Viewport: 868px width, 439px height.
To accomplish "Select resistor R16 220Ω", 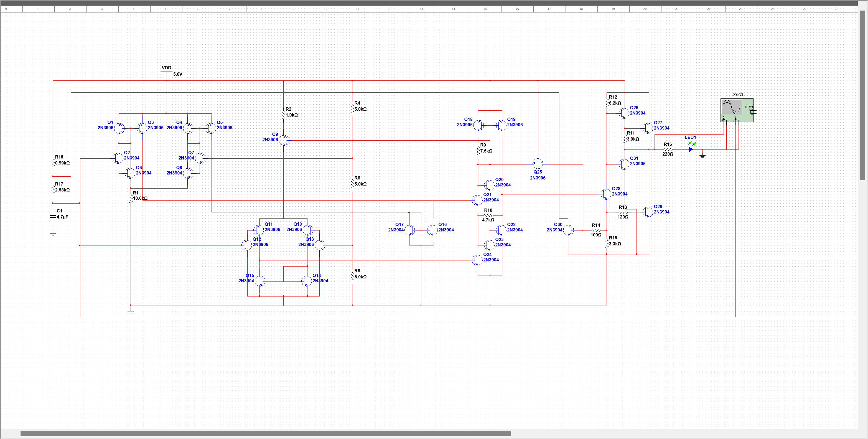I will point(668,149).
